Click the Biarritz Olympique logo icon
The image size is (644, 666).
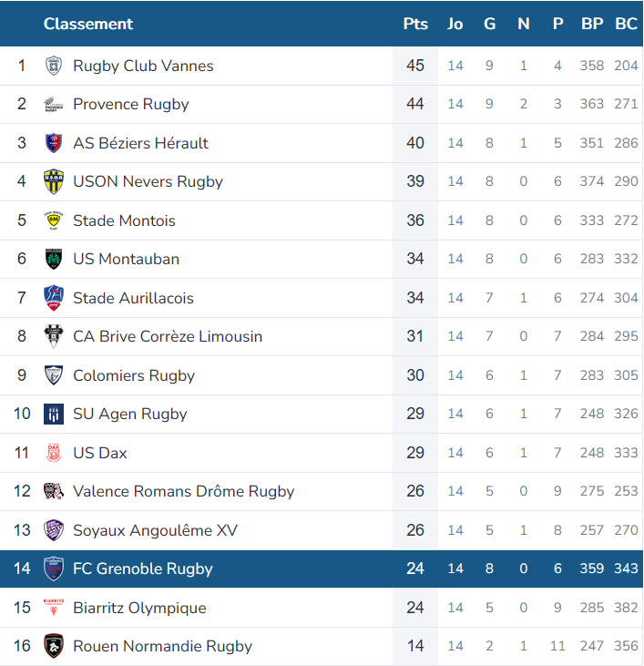(x=54, y=608)
